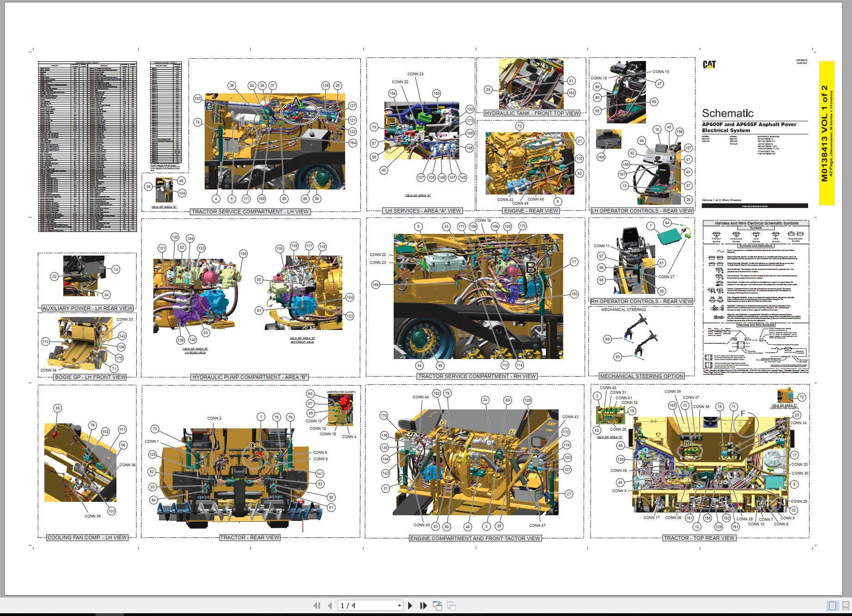Viewport: 852px width, 616px height.
Task: Click the 'CONN 11' label
Action: pyautogui.click(x=602, y=246)
